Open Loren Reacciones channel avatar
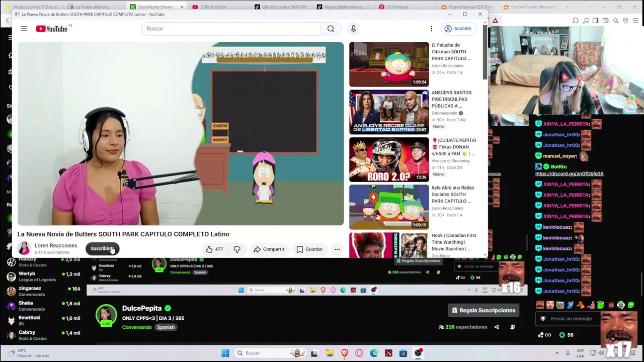The width and height of the screenshot is (644, 362). (x=24, y=248)
